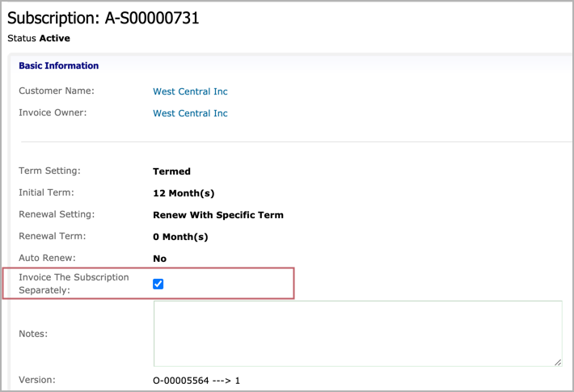This screenshot has width=574, height=392.
Task: Click the Notes text area resize handle
Action: (558, 362)
